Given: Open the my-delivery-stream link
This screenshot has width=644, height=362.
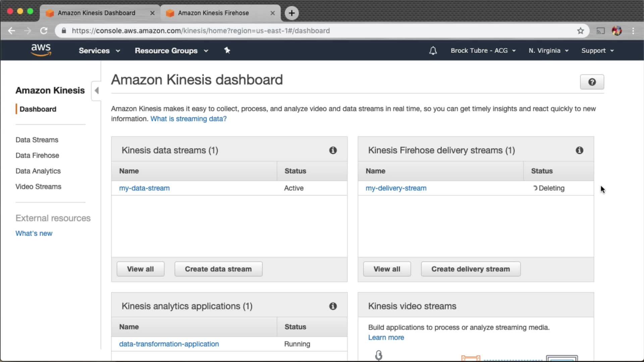Looking at the screenshot, I should coord(396,188).
